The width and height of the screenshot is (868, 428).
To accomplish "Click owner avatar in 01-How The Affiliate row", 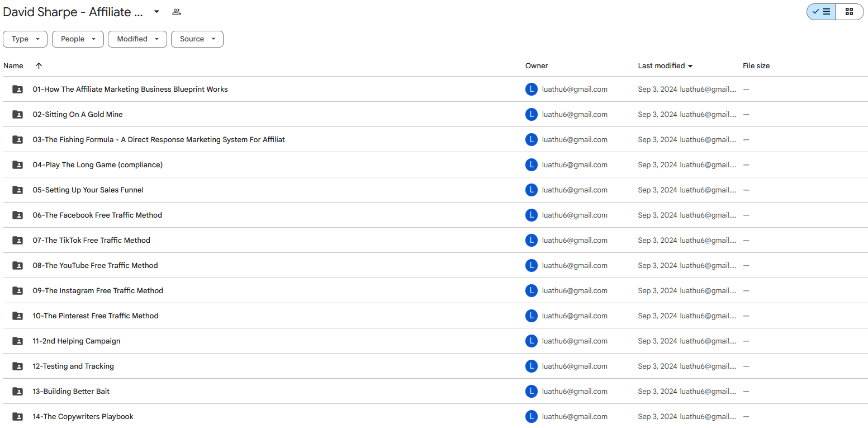I will tap(532, 90).
